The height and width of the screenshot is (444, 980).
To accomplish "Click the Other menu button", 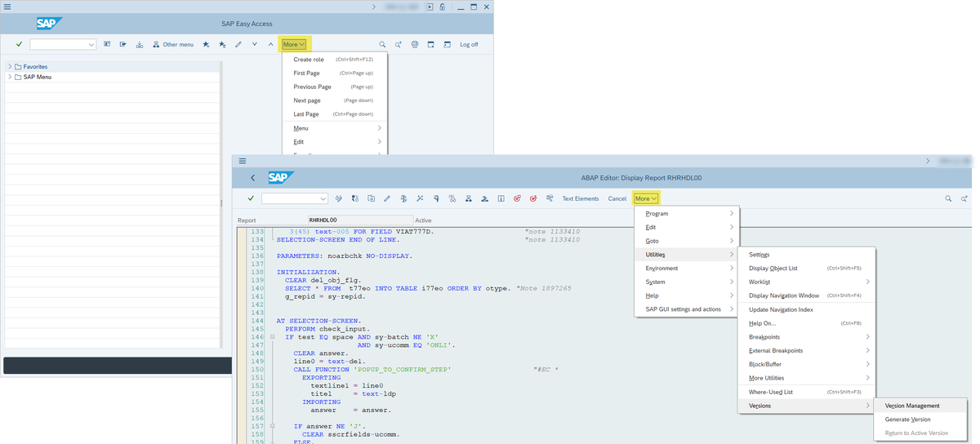I will point(173,44).
